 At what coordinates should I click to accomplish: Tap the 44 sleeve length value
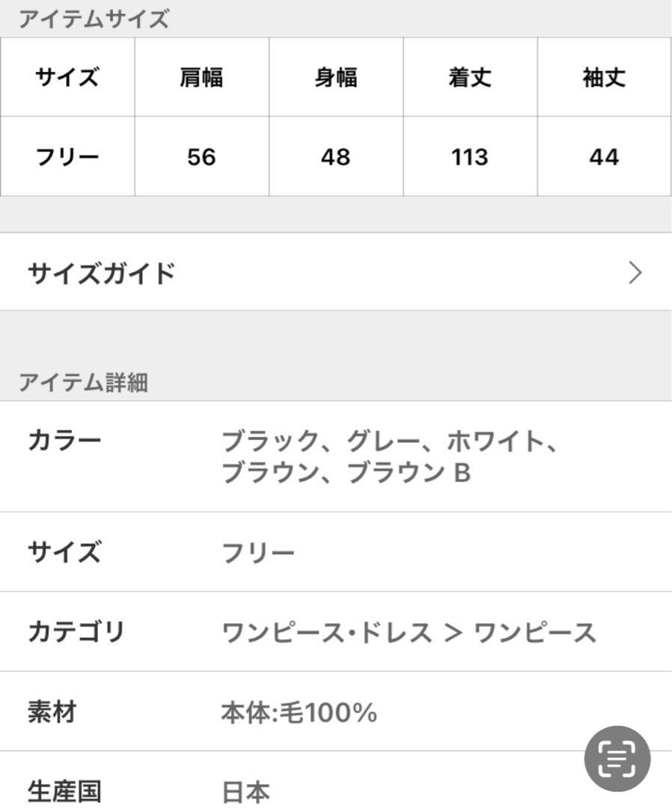point(604,156)
